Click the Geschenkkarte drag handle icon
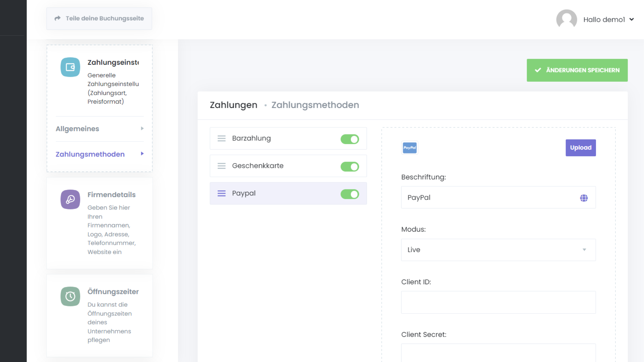Screen dimensions: 644x362 pos(221,166)
